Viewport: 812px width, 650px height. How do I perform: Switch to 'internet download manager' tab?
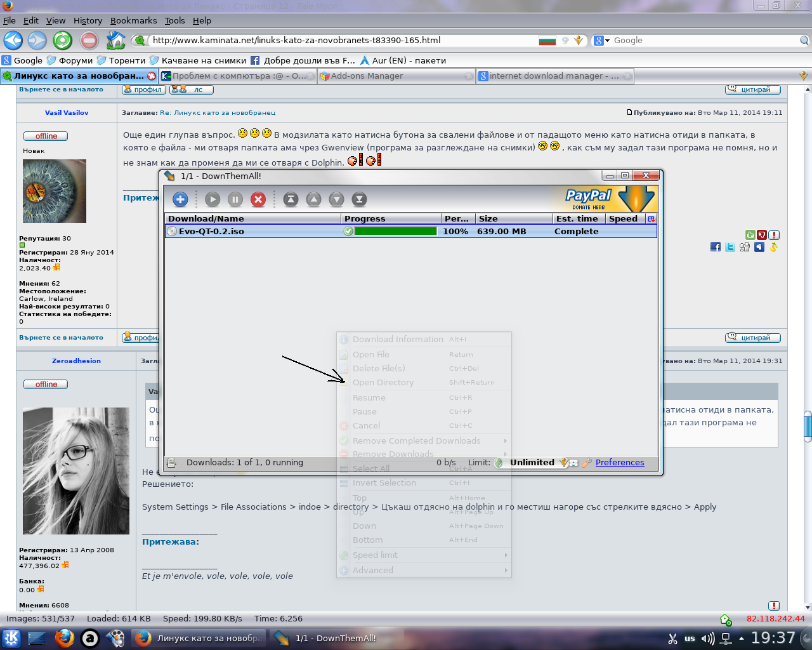(555, 76)
